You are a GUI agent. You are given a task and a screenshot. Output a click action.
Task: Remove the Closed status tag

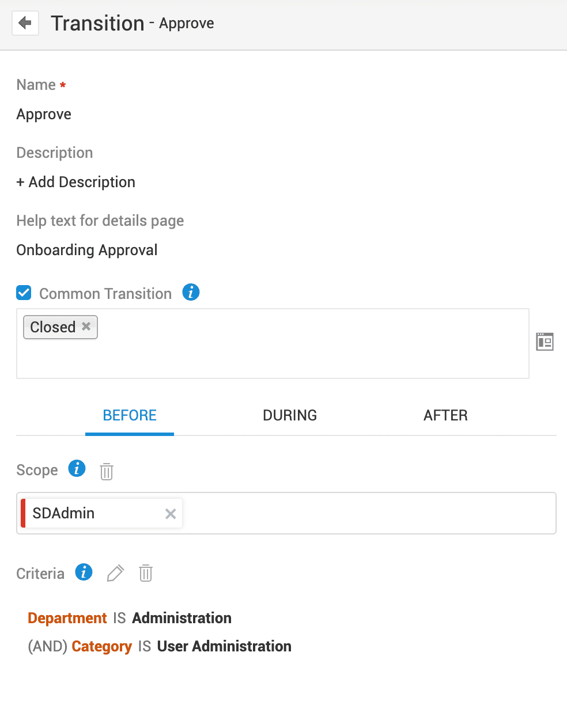[x=86, y=326]
